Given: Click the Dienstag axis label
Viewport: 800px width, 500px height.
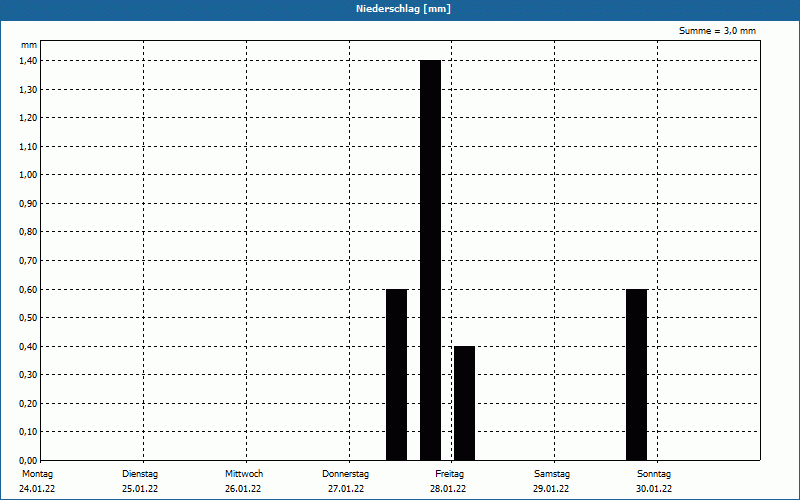Looking at the screenshot, I should point(140,474).
